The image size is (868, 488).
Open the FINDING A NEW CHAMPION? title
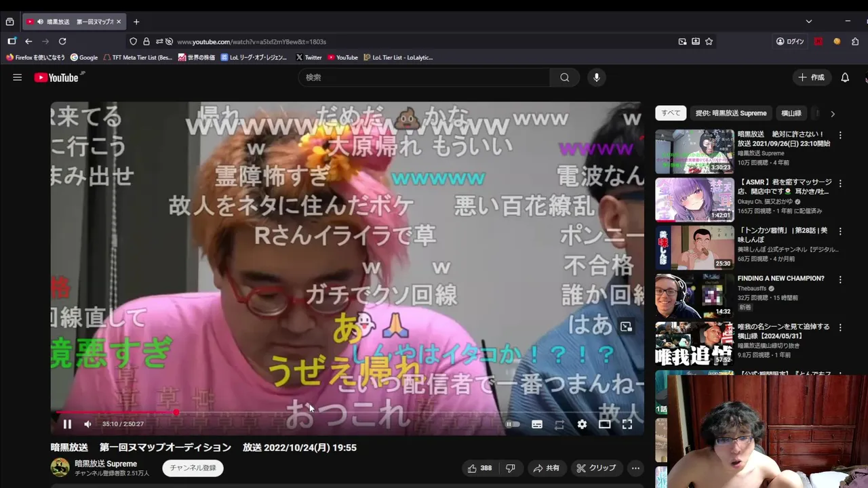click(781, 279)
